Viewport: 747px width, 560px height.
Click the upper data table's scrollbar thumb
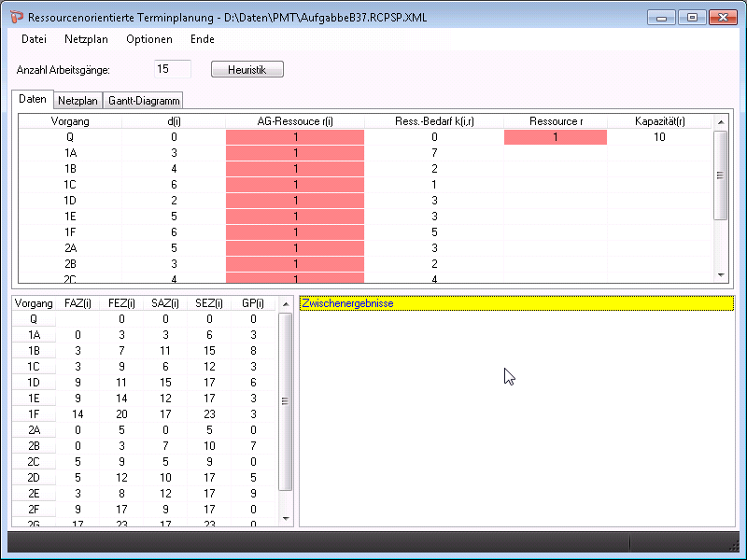(x=720, y=175)
